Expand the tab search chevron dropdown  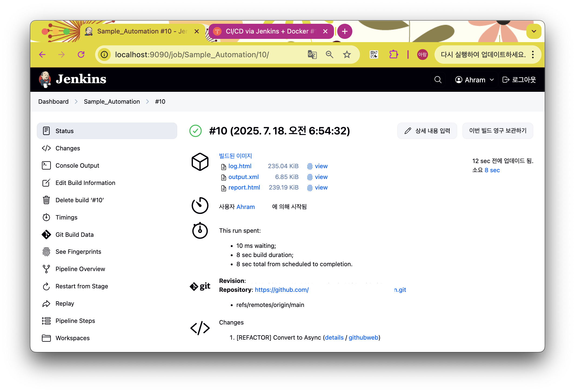(534, 31)
